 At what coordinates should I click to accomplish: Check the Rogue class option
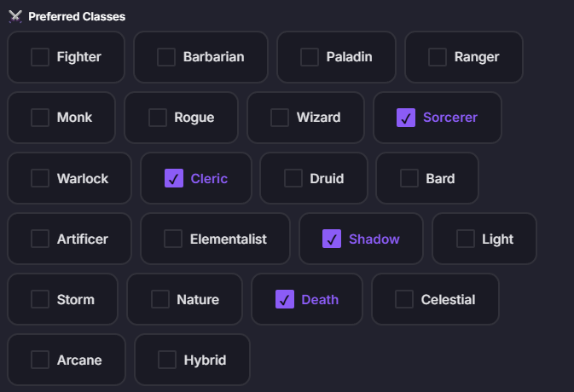(x=158, y=118)
